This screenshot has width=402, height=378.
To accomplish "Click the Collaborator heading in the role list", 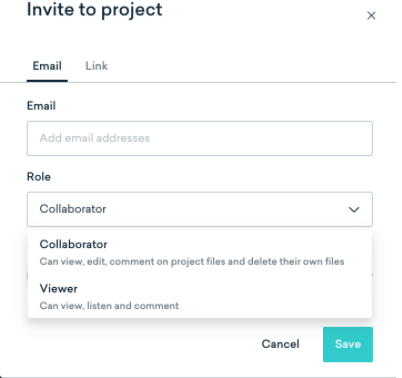I will pos(73,244).
